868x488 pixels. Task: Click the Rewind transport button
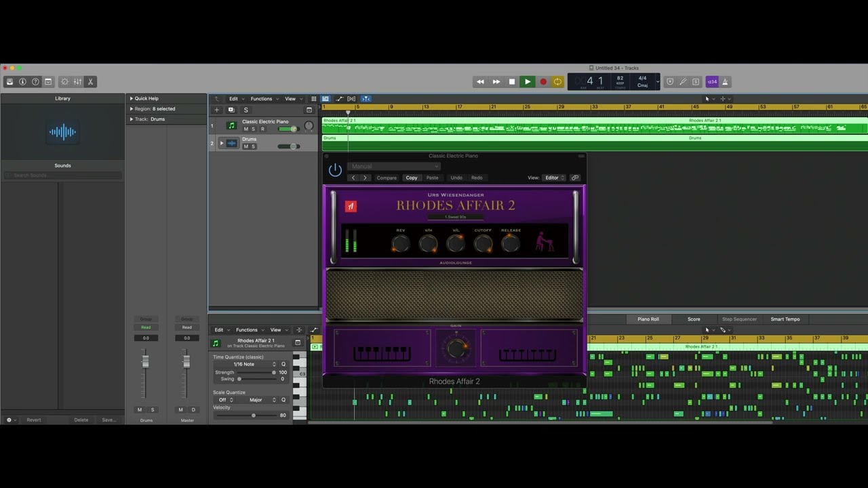click(x=480, y=82)
